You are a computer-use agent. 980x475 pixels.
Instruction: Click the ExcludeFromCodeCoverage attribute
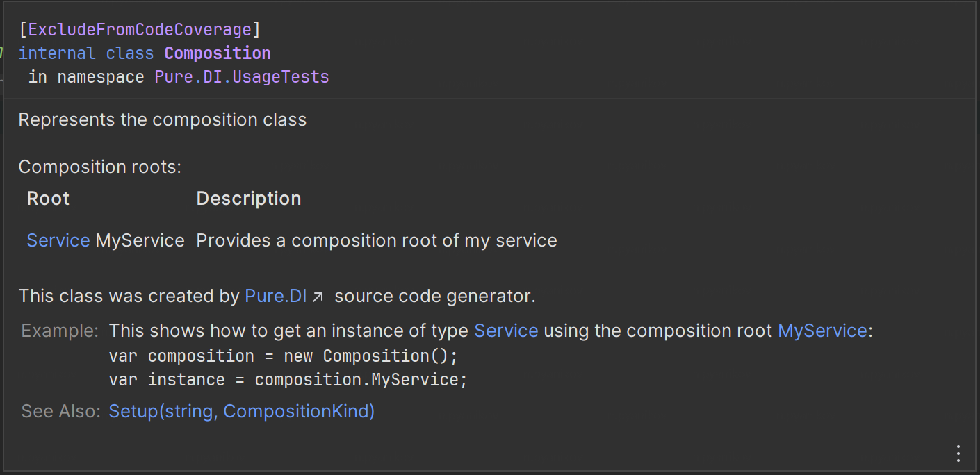tap(140, 30)
